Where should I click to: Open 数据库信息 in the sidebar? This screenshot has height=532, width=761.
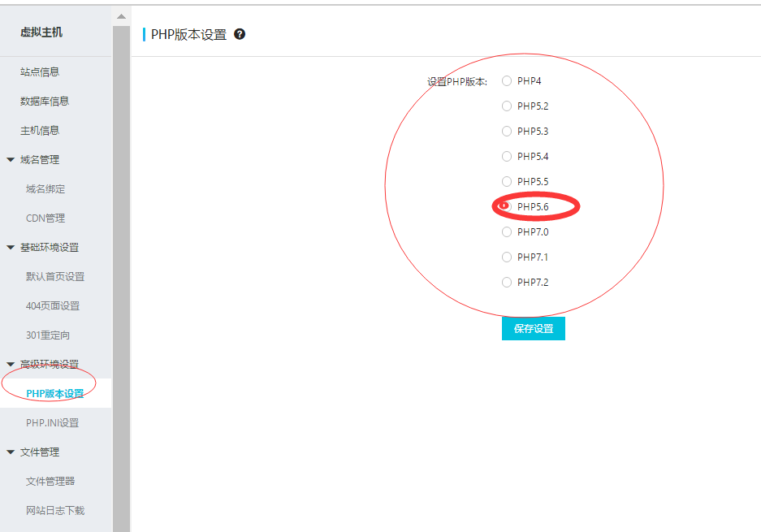pyautogui.click(x=44, y=100)
